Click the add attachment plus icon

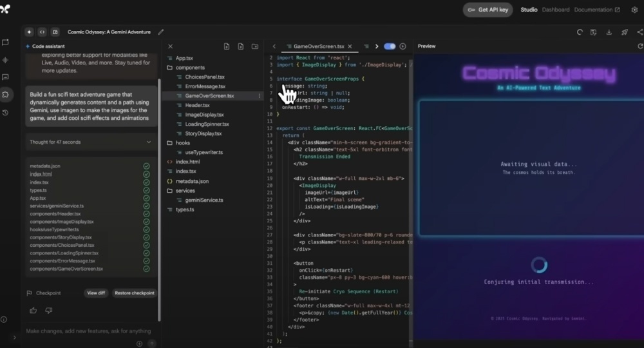pos(139,343)
